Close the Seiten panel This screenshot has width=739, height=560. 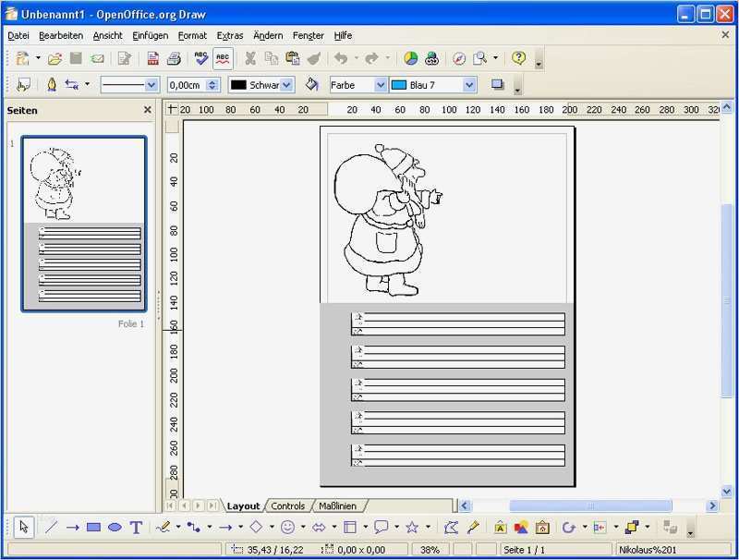tap(146, 110)
